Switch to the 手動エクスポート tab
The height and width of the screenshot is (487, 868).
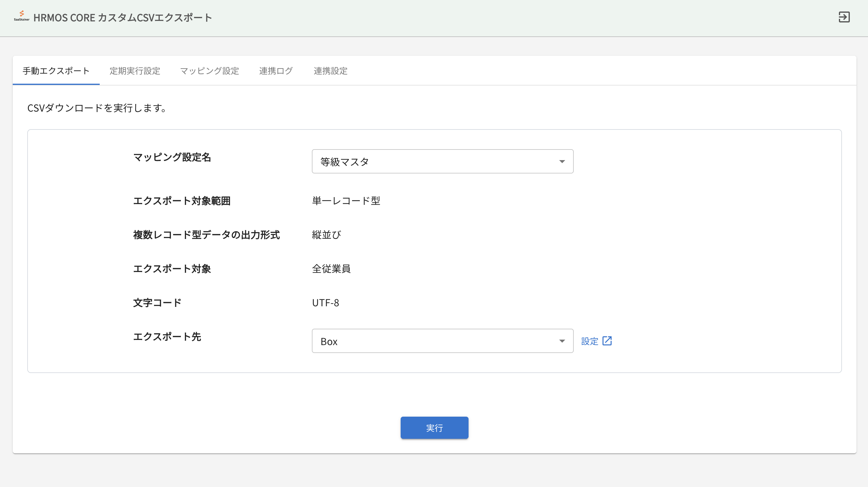click(56, 71)
